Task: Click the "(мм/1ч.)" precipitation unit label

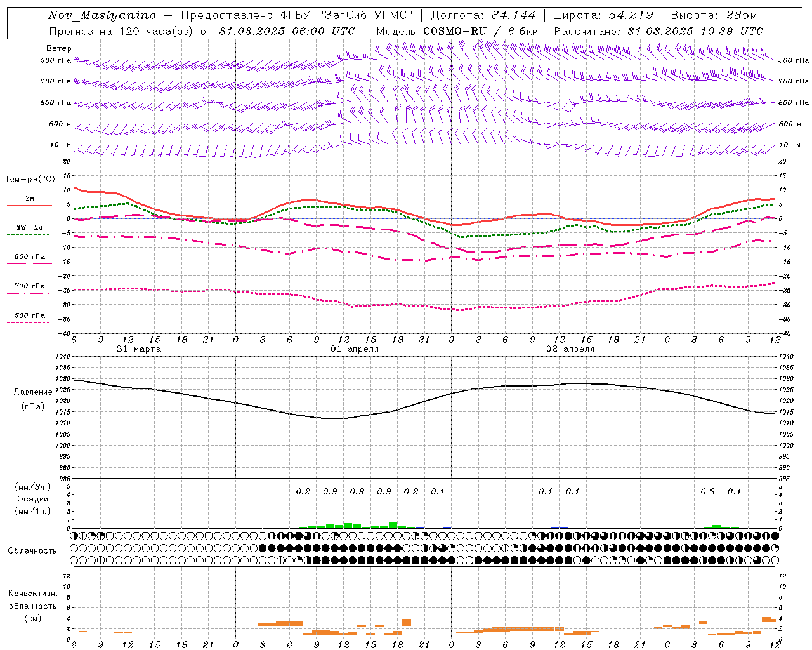Action: click(x=32, y=511)
